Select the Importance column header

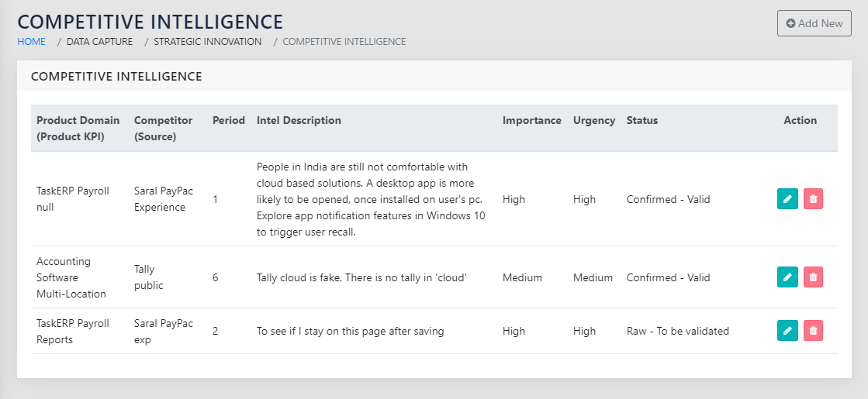pos(531,120)
